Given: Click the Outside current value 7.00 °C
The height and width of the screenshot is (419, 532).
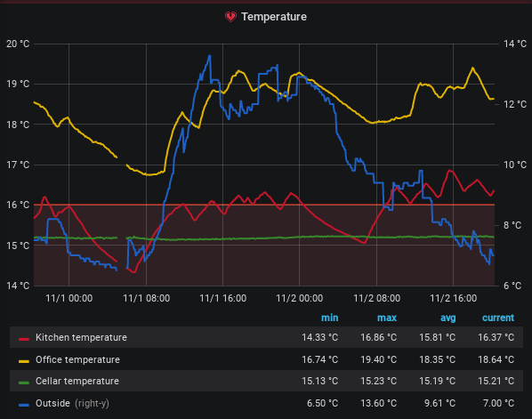Looking at the screenshot, I should click(499, 403).
